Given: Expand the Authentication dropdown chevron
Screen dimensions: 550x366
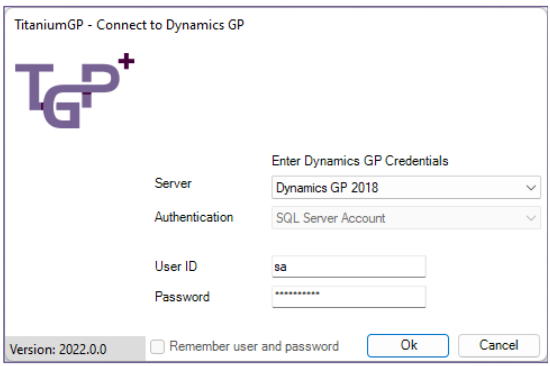Looking at the screenshot, I should click(531, 218).
